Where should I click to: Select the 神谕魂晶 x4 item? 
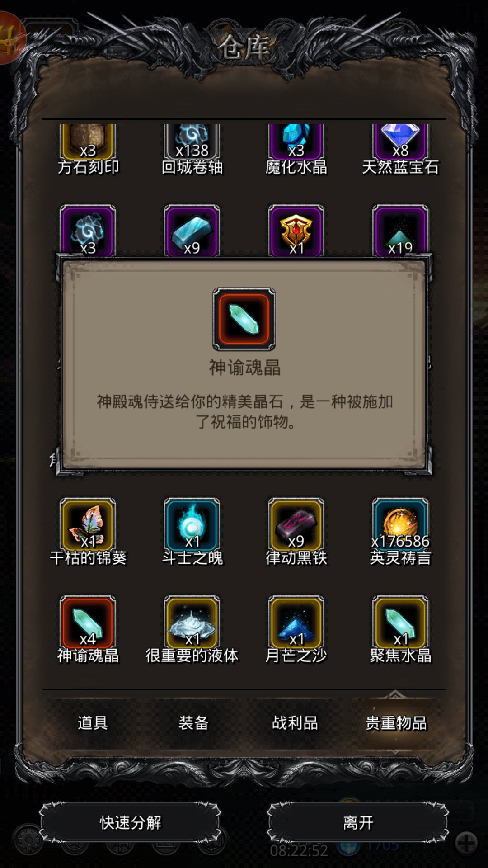tap(88, 622)
